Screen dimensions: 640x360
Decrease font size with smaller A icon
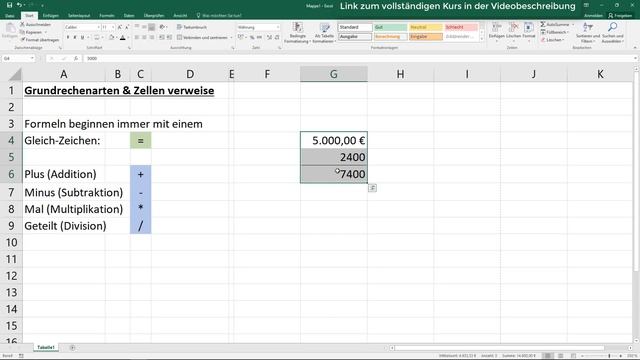[127, 27]
